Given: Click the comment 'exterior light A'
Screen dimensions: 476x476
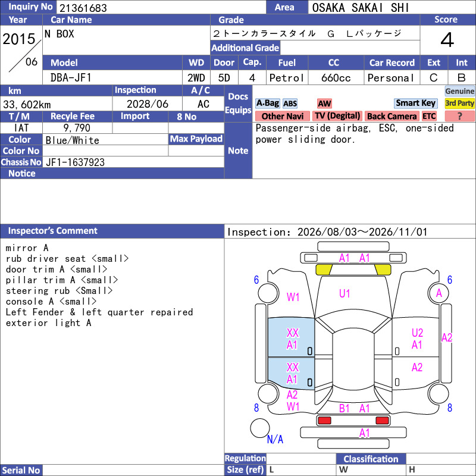Looking at the screenshot, I should point(48,322).
